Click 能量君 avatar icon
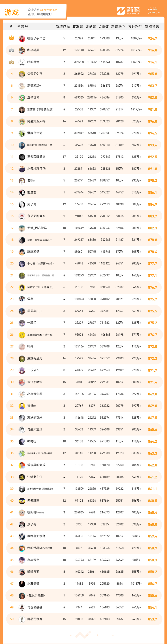 tap(22, 193)
